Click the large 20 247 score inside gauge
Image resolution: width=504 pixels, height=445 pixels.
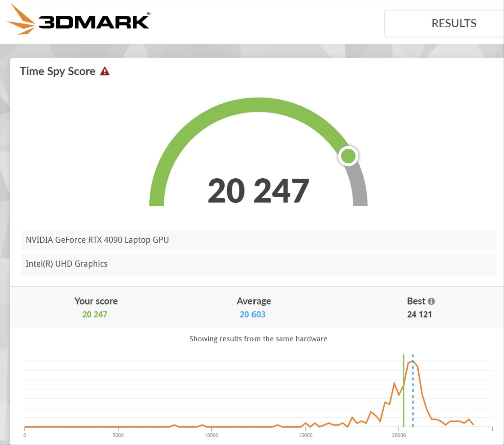(x=258, y=191)
